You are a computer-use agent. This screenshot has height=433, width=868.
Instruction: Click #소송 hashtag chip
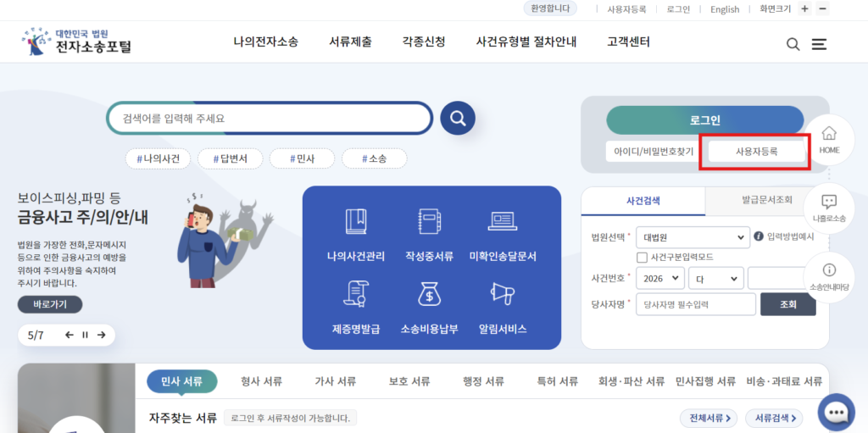(374, 159)
